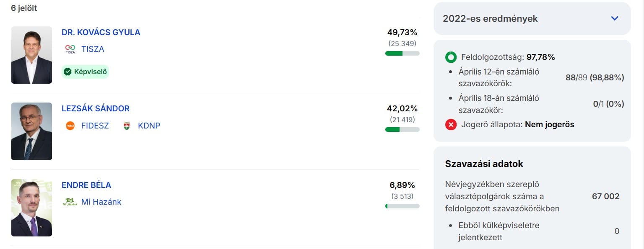Click Lezsák Sándor's portrait photo

[x=31, y=131]
